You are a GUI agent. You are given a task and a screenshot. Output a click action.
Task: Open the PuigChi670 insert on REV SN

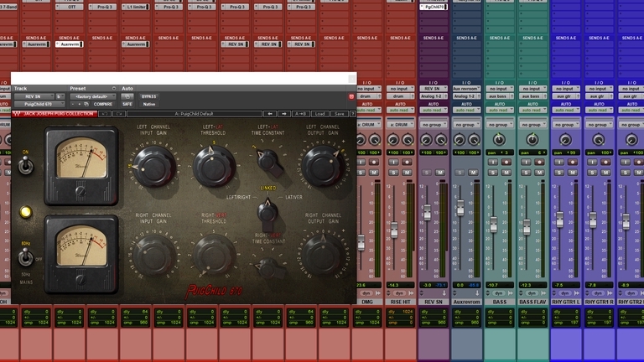(x=434, y=7)
